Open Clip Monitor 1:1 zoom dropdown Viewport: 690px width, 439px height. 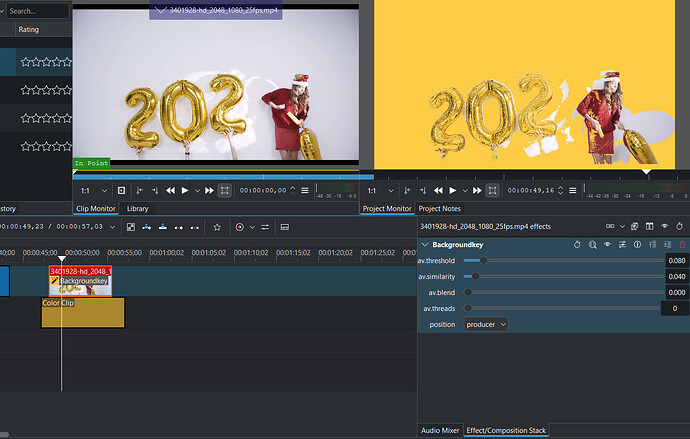(x=94, y=190)
